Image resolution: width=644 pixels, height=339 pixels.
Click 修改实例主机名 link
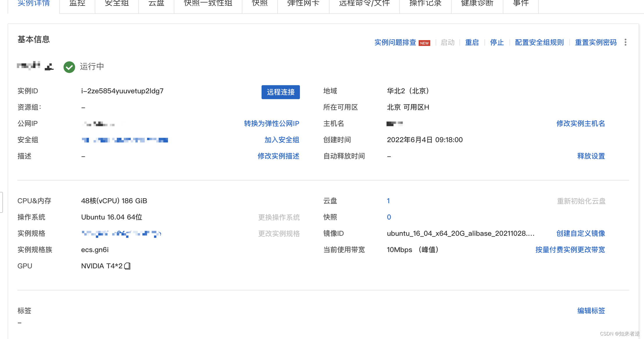tap(581, 124)
